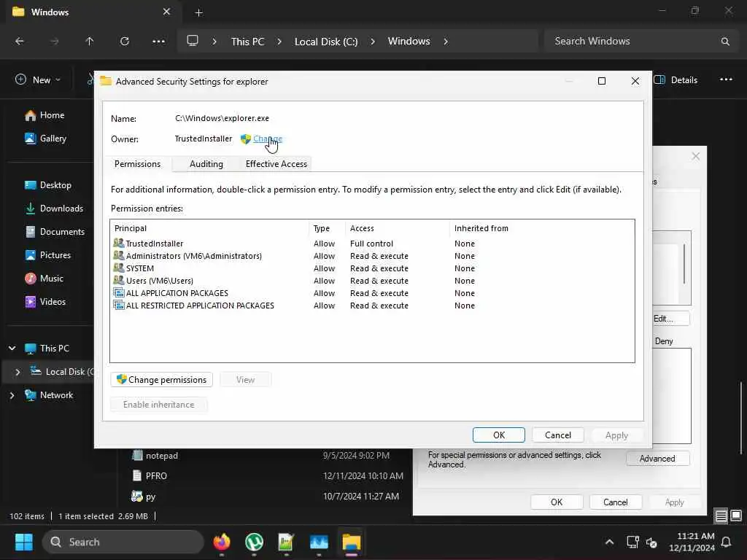Open Home in the sidebar
The height and width of the screenshot is (560, 747).
(45, 115)
